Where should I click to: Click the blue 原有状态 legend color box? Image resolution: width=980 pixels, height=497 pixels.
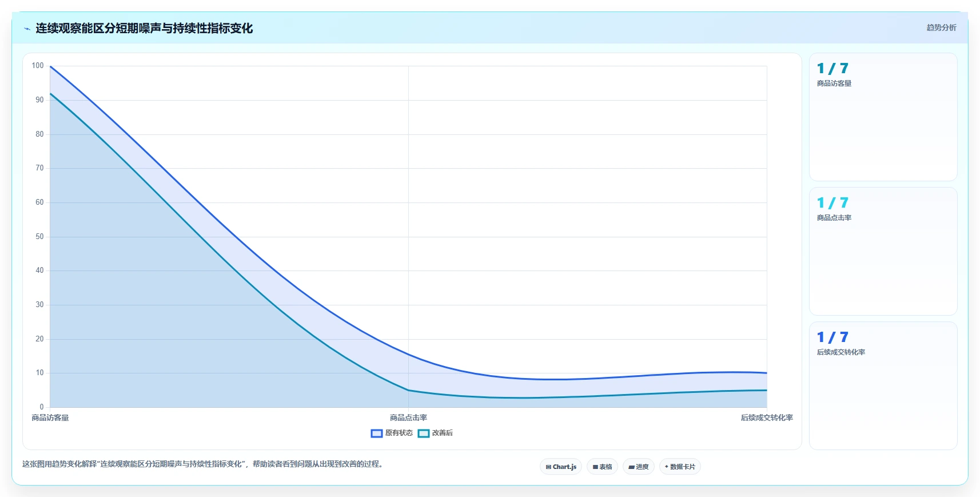(x=376, y=433)
